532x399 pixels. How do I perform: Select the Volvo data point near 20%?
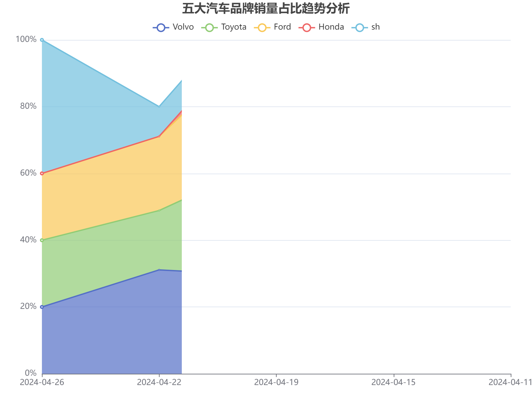pos(42,307)
